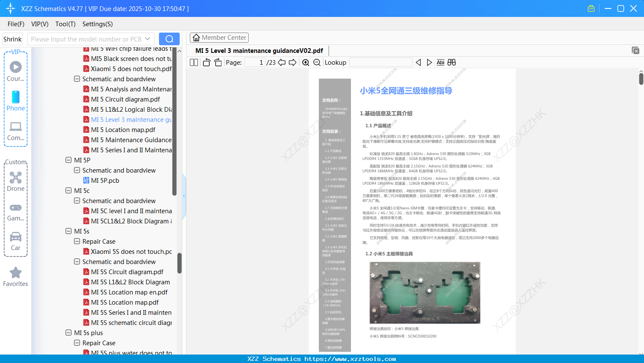Open the Game console category

pos(16,212)
